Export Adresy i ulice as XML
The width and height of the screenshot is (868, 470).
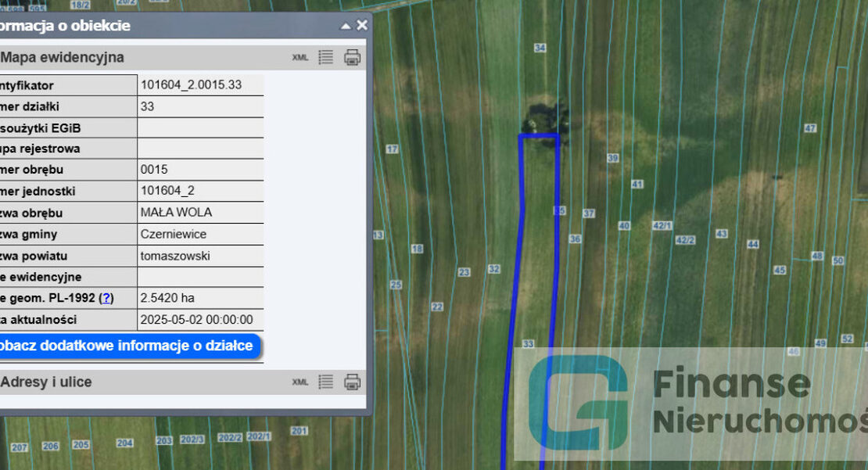300,382
